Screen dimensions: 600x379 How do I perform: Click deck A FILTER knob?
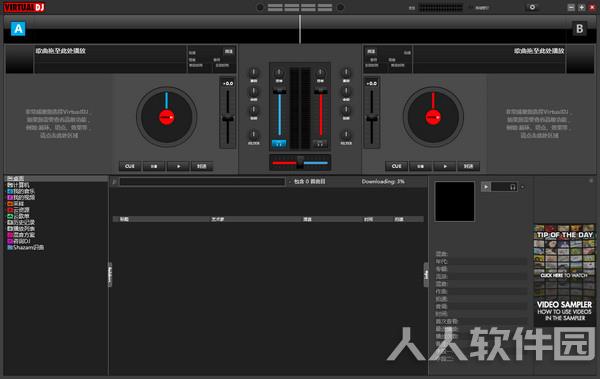click(254, 134)
